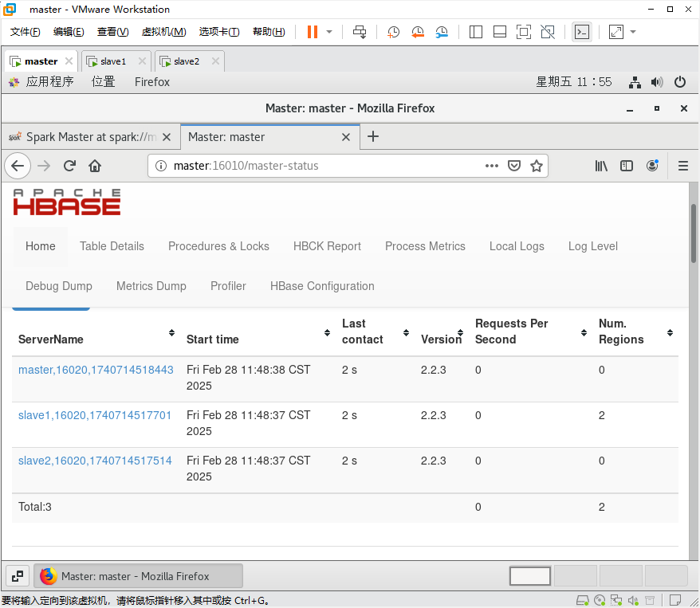Click the stretch guest display icon
The height and width of the screenshot is (608, 700).
click(x=616, y=32)
